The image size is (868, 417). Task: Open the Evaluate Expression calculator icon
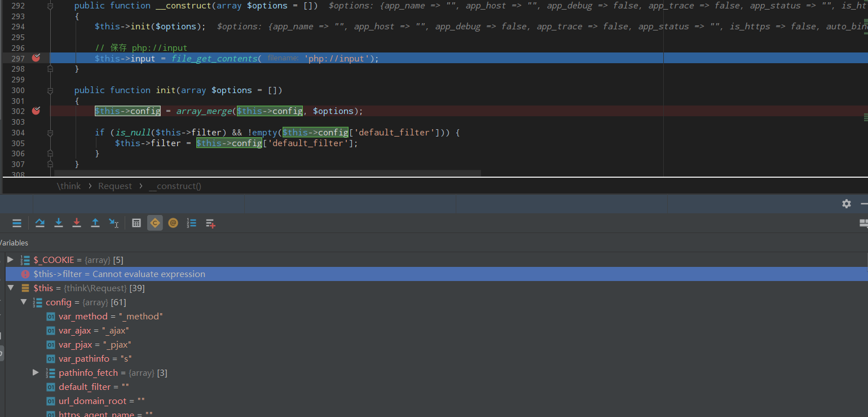[x=136, y=223]
